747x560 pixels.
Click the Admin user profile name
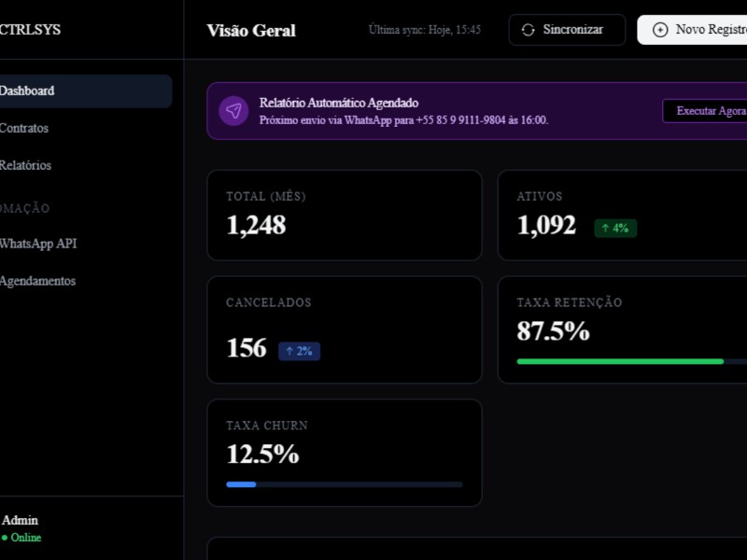click(x=21, y=521)
